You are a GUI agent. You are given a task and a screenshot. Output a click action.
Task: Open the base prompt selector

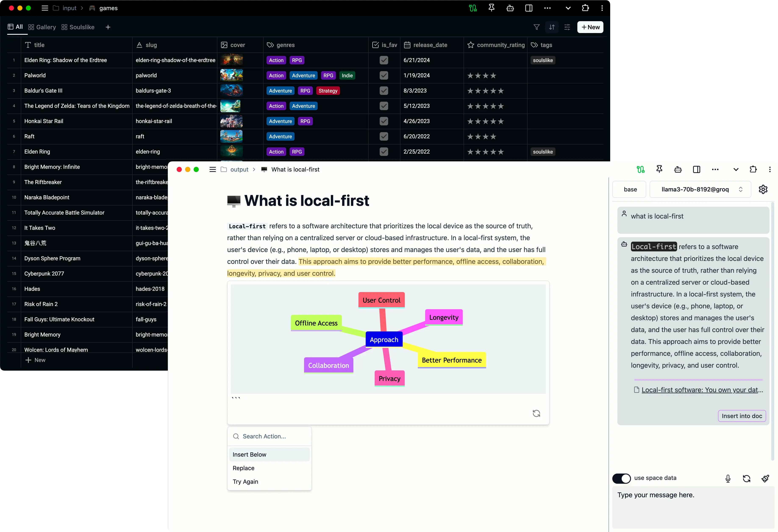[630, 189]
